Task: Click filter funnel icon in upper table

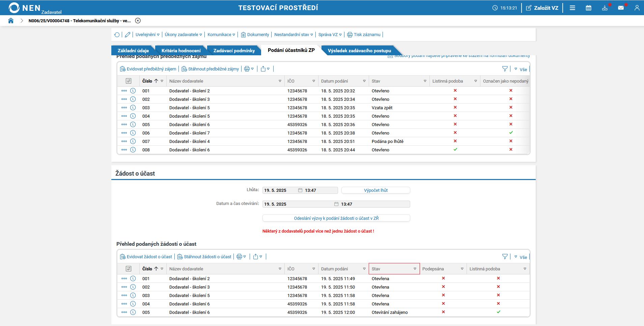Action: 505,69
